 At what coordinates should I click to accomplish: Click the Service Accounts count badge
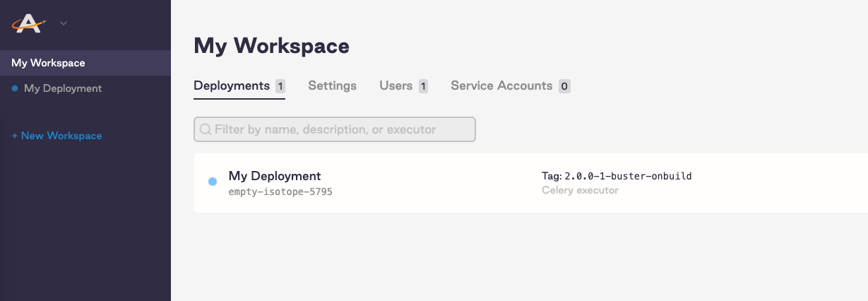click(564, 86)
